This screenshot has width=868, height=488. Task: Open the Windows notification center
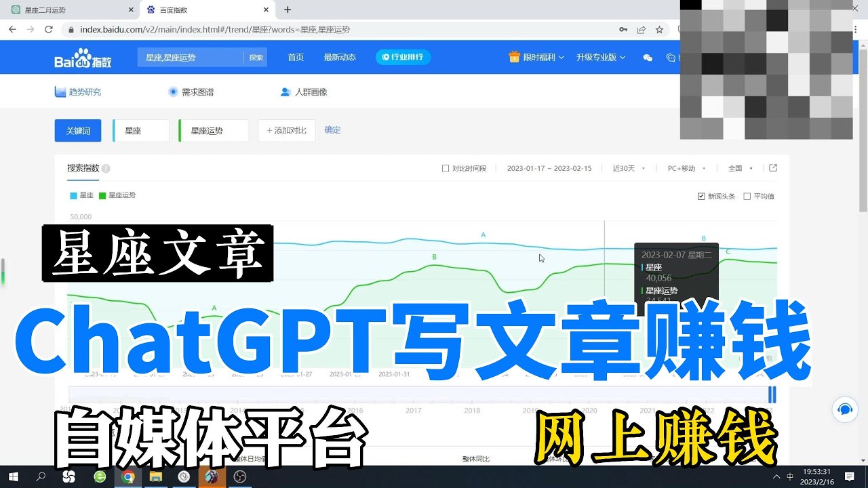[x=850, y=476]
